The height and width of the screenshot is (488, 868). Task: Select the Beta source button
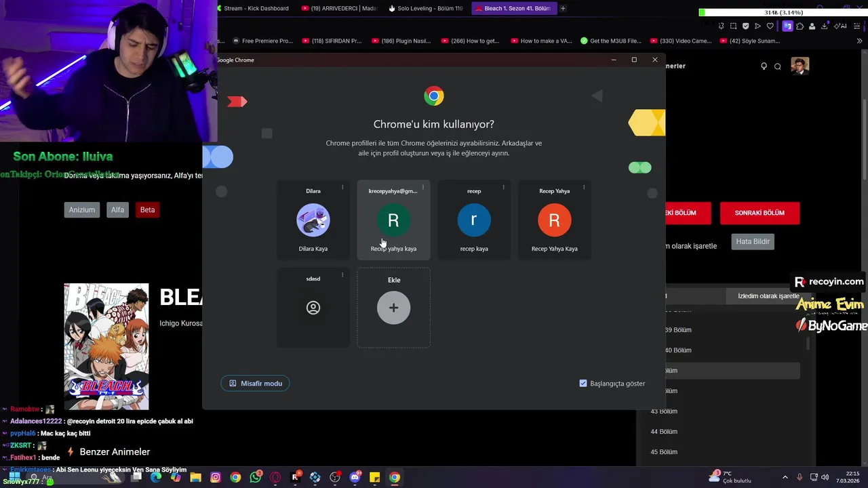click(x=147, y=209)
